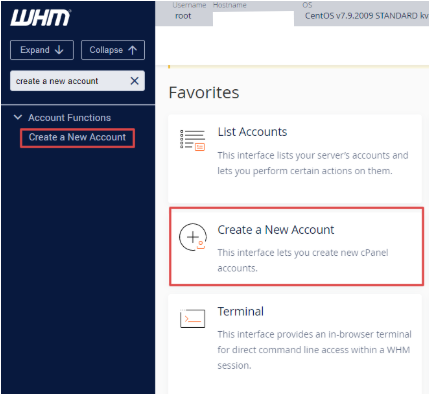Click the WHM logo
The width and height of the screenshot is (429, 394).
40,18
